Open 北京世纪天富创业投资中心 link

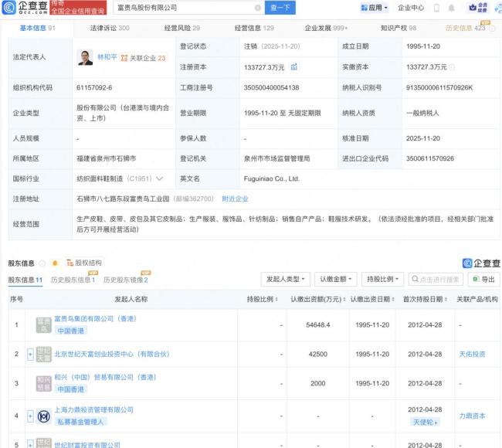tap(112, 355)
